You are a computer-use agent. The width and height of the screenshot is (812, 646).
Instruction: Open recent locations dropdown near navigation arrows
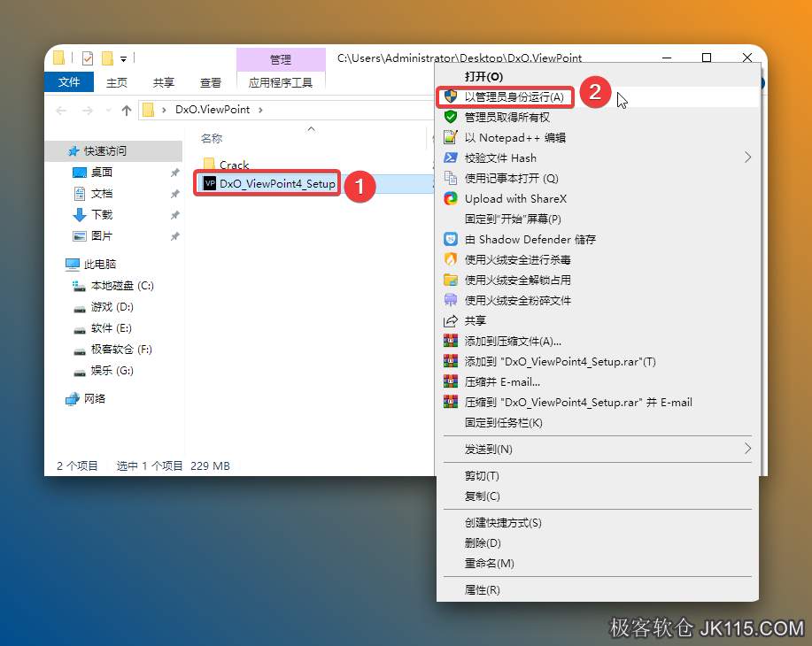point(108,111)
